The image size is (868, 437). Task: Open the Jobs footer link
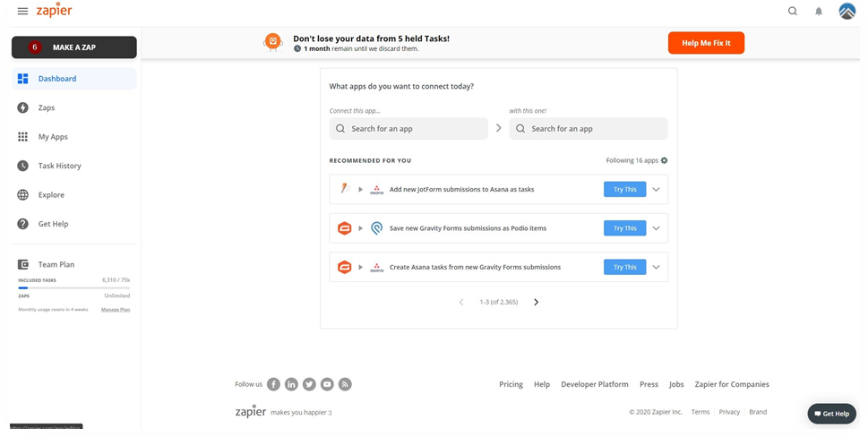[x=676, y=384]
